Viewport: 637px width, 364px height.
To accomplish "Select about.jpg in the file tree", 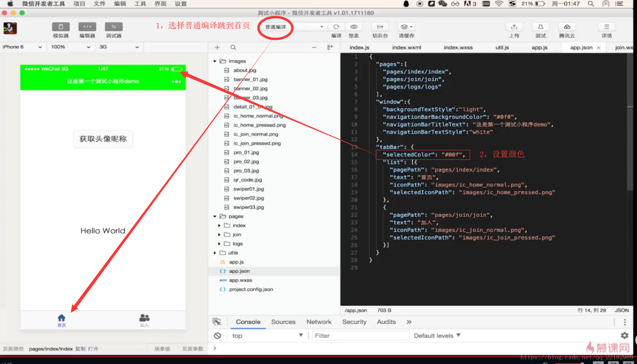I will click(x=244, y=70).
